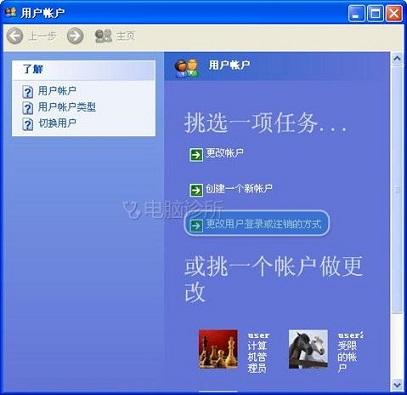Click the 用户帐户 header icon with two people
The height and width of the screenshot is (395, 407).
[x=188, y=68]
